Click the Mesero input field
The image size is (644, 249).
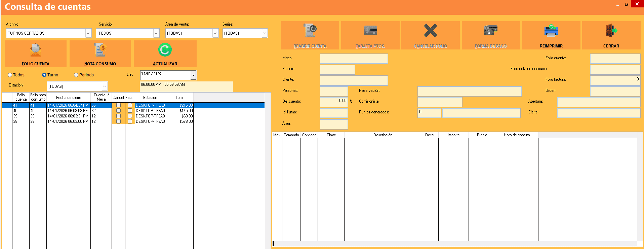(x=337, y=70)
